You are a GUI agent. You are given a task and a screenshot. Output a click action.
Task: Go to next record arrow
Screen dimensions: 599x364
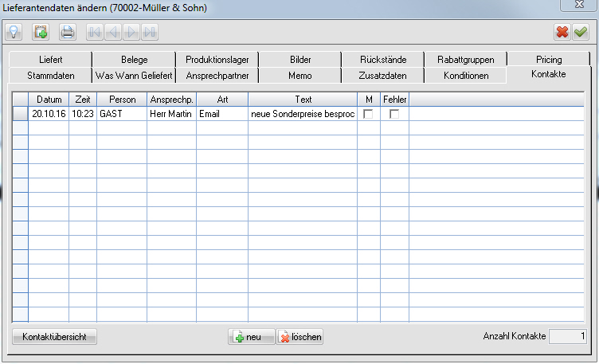pyautogui.click(x=131, y=32)
